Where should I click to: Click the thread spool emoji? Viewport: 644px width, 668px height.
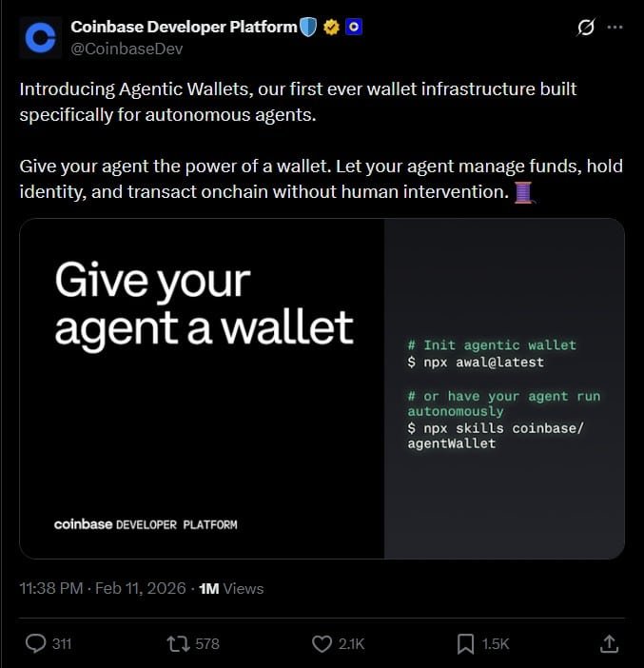point(523,192)
